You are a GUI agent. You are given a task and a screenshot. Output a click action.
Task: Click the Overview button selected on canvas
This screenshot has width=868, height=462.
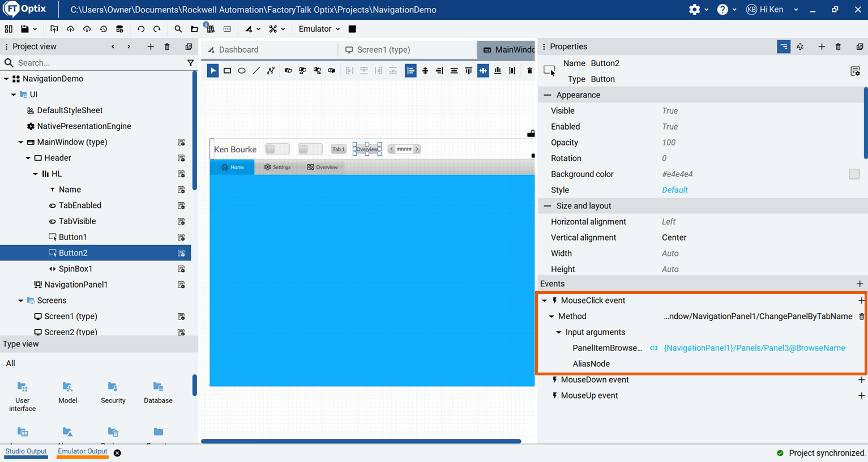pyautogui.click(x=367, y=149)
